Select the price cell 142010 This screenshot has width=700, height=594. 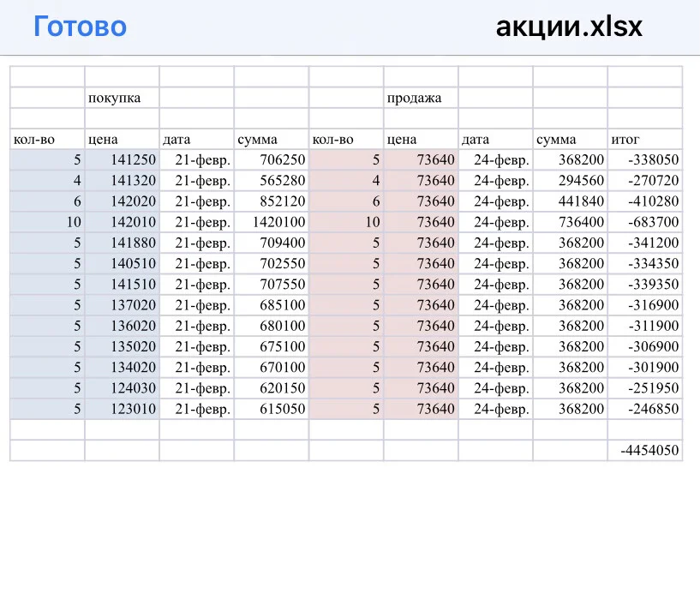pyautogui.click(x=122, y=222)
